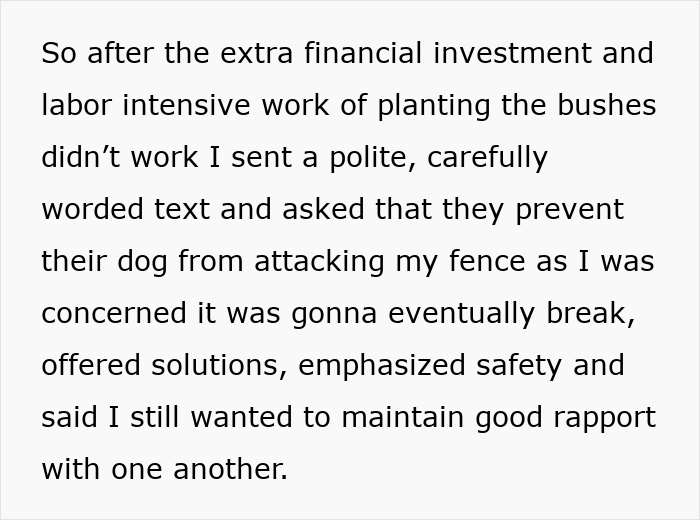Click the word "bushes" at line end
This screenshot has width=700, height=520.
click(x=607, y=105)
